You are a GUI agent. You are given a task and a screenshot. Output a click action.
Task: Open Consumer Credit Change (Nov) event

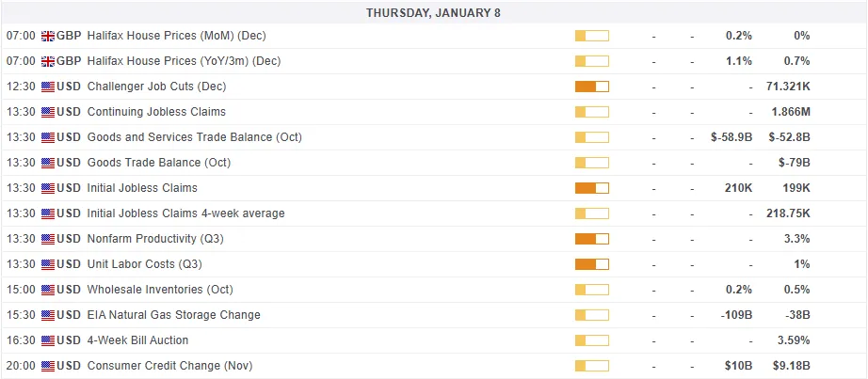[169, 366]
